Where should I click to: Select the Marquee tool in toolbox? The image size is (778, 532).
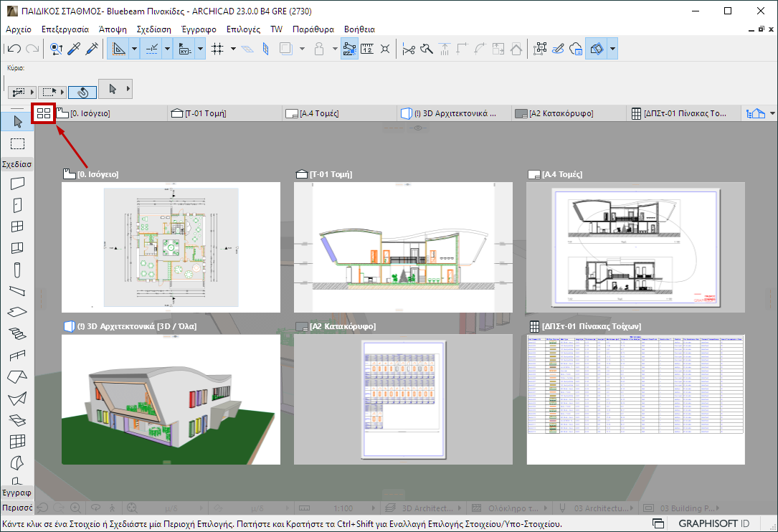(x=17, y=143)
